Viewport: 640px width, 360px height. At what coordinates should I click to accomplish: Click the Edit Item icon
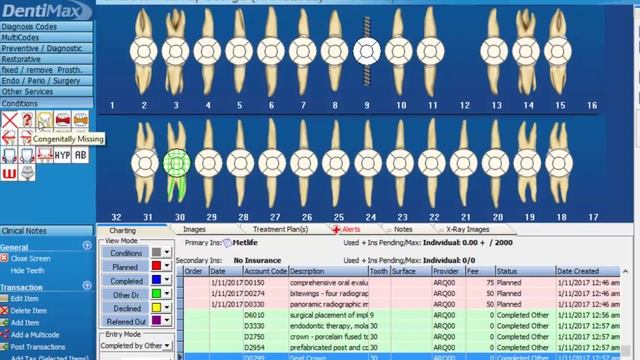(x=4, y=298)
